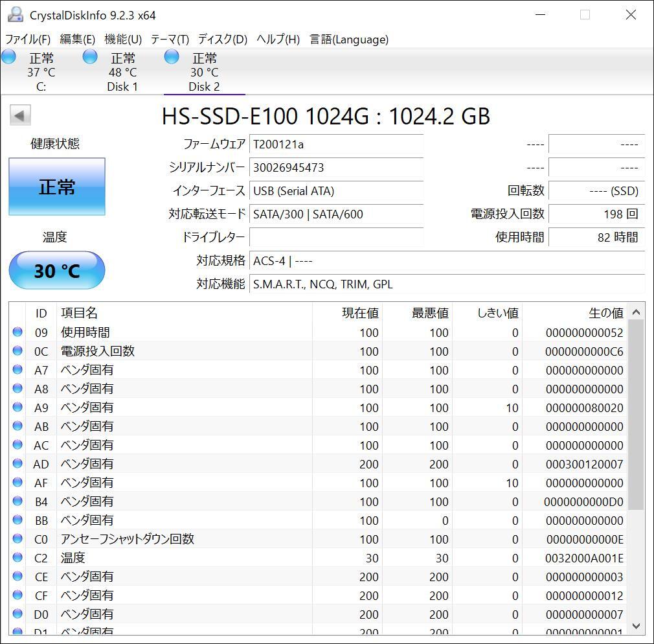Click raw value 00000000000E

(x=585, y=539)
